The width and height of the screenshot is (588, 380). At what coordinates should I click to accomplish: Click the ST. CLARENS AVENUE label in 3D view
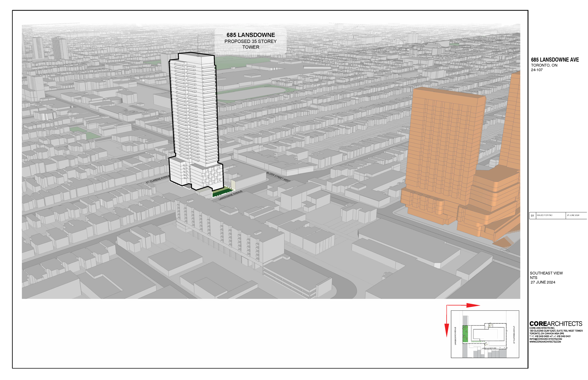(158, 180)
